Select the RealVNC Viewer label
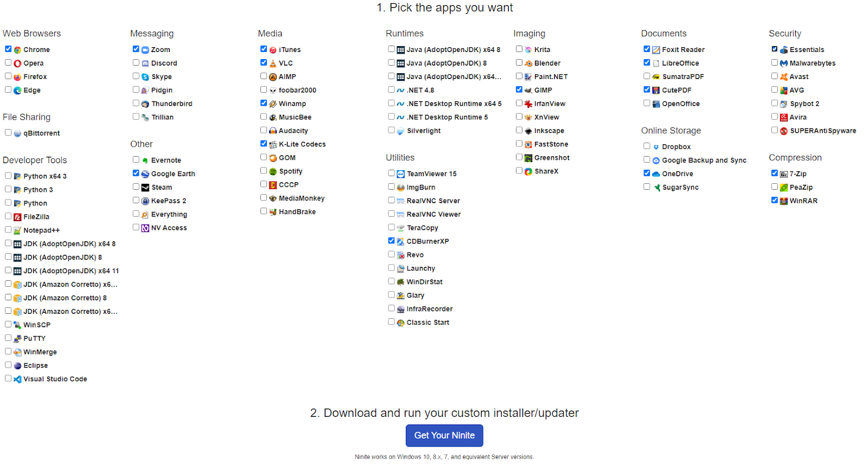 pyautogui.click(x=433, y=215)
